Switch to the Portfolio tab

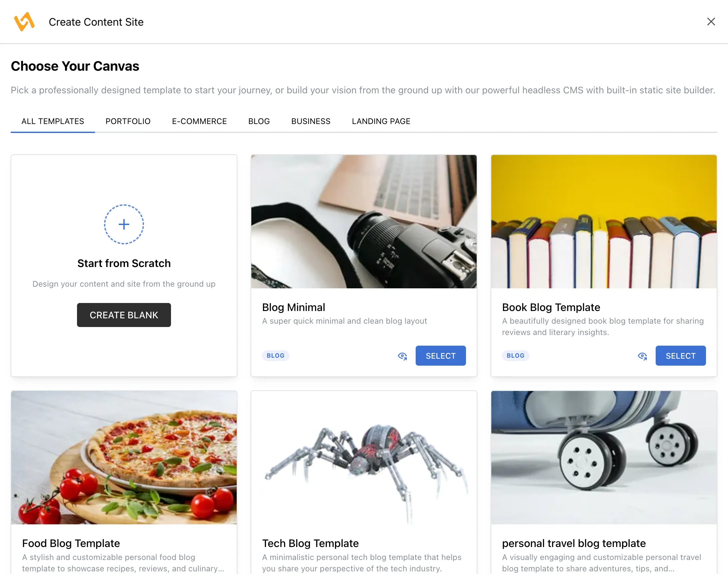(128, 121)
